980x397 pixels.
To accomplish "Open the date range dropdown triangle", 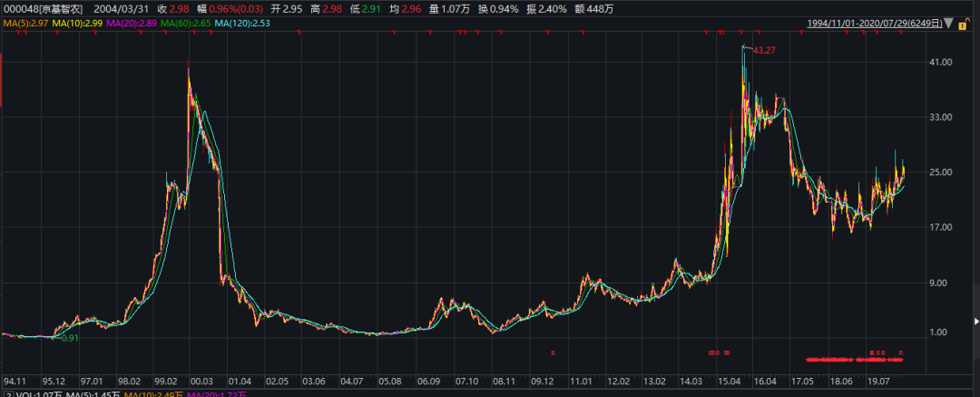I will click(951, 24).
